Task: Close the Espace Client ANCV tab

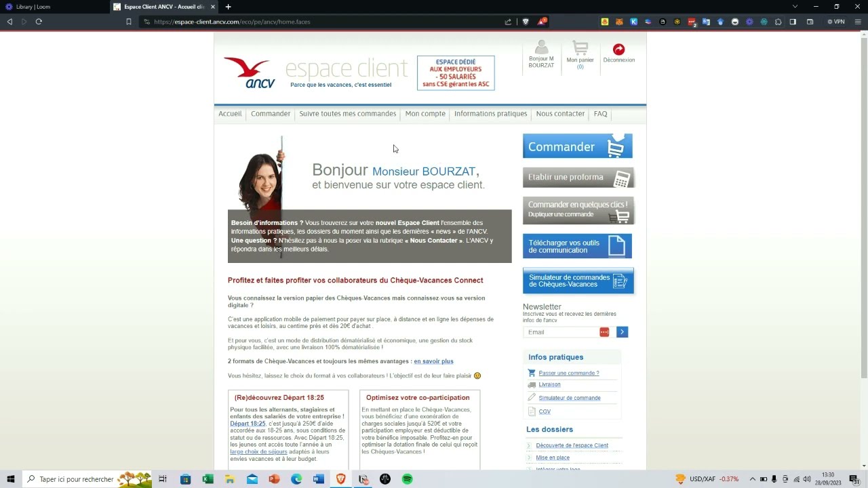Action: (213, 7)
